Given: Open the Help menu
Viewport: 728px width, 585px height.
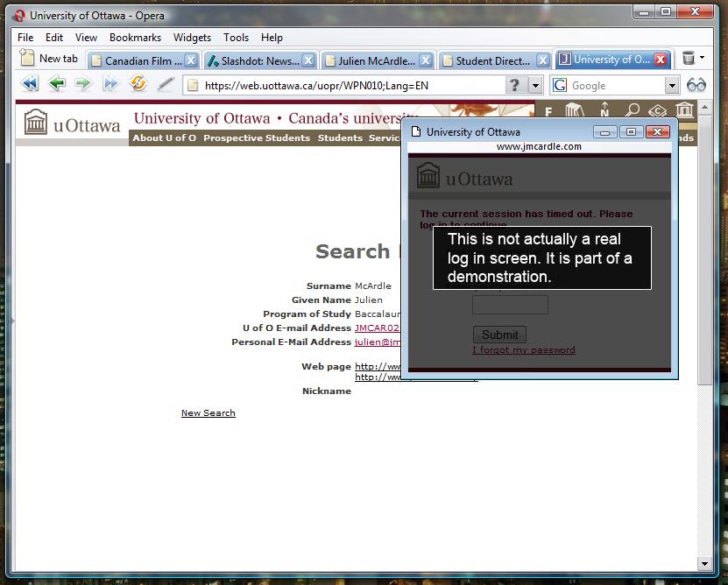Looking at the screenshot, I should tap(272, 38).
